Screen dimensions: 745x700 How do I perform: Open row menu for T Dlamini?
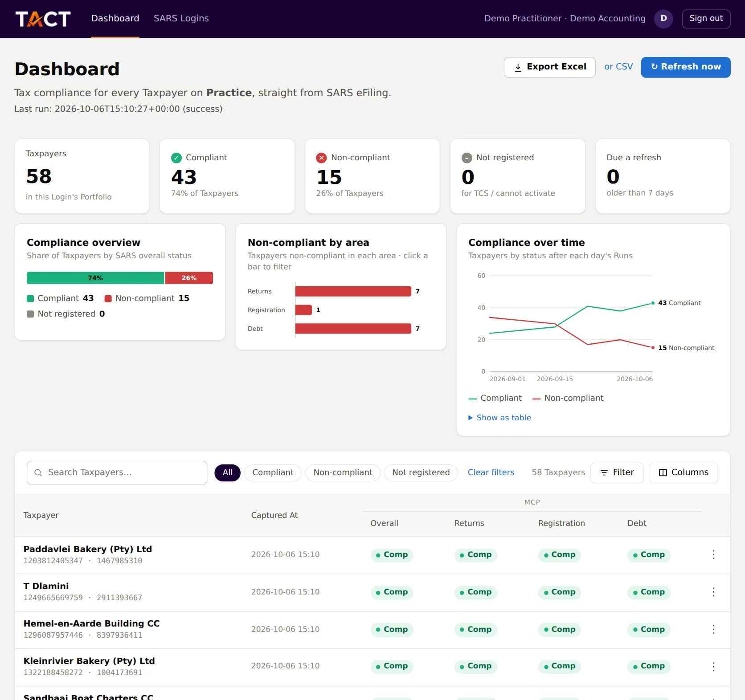point(713,592)
